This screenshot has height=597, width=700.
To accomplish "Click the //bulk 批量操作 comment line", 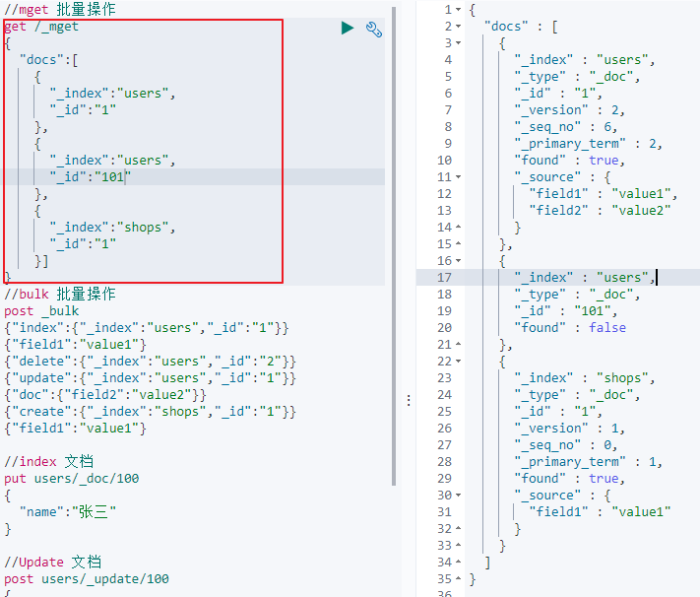I will click(x=60, y=295).
